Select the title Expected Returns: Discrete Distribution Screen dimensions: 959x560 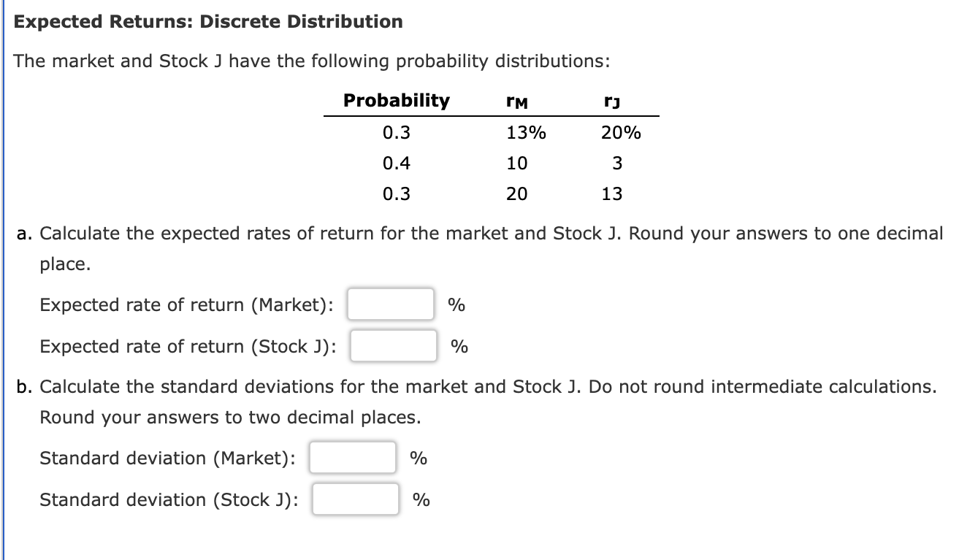pos(209,21)
